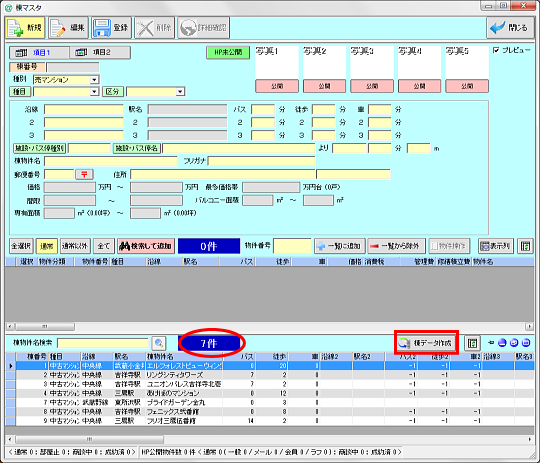This screenshot has height=463, width=540.
Task: Click the 一覧に追加 button
Action: 340,246
